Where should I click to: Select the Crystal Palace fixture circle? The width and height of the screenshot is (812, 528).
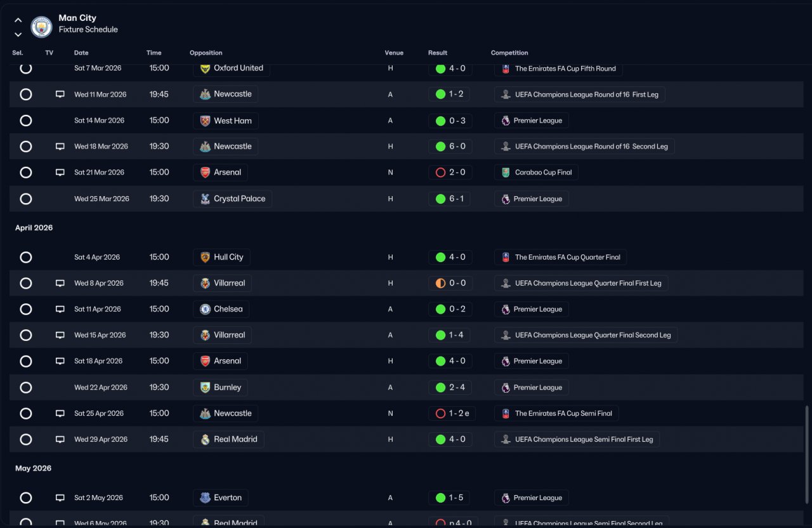point(26,199)
